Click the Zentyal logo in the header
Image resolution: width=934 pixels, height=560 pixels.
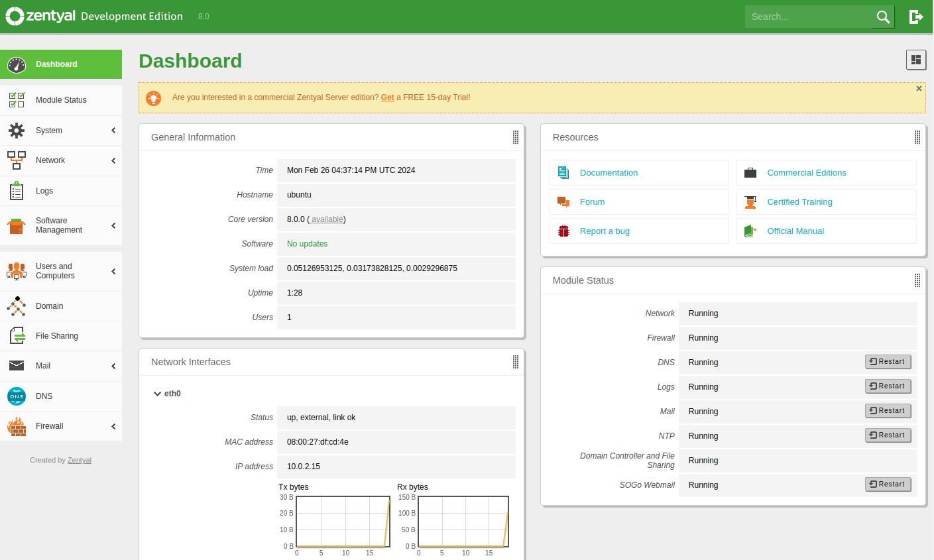click(40, 16)
